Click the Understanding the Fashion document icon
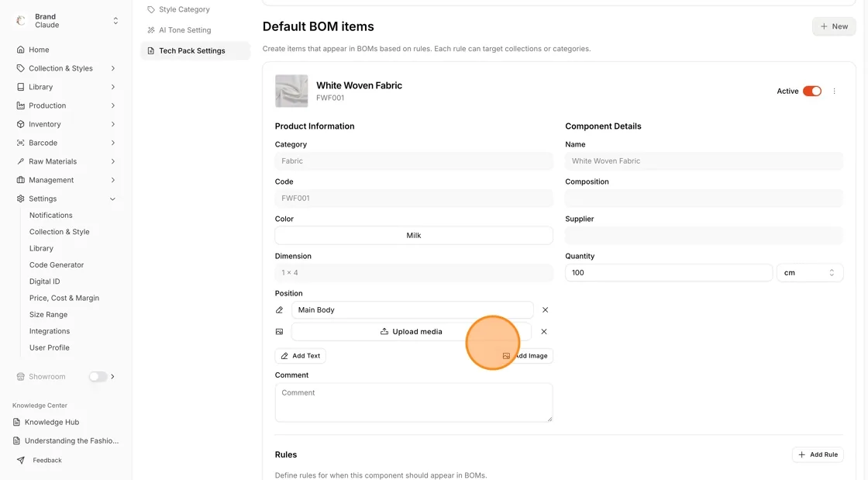This screenshot has width=868, height=480. point(16,440)
